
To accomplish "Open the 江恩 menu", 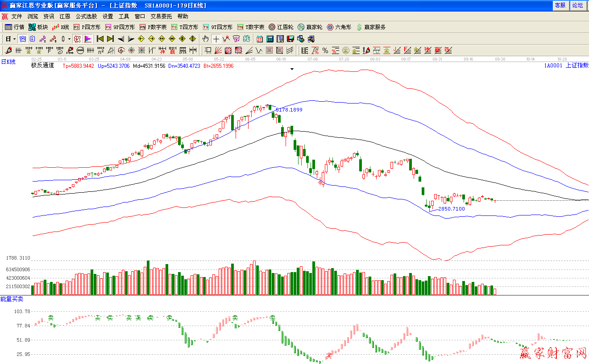I will tap(65, 17).
